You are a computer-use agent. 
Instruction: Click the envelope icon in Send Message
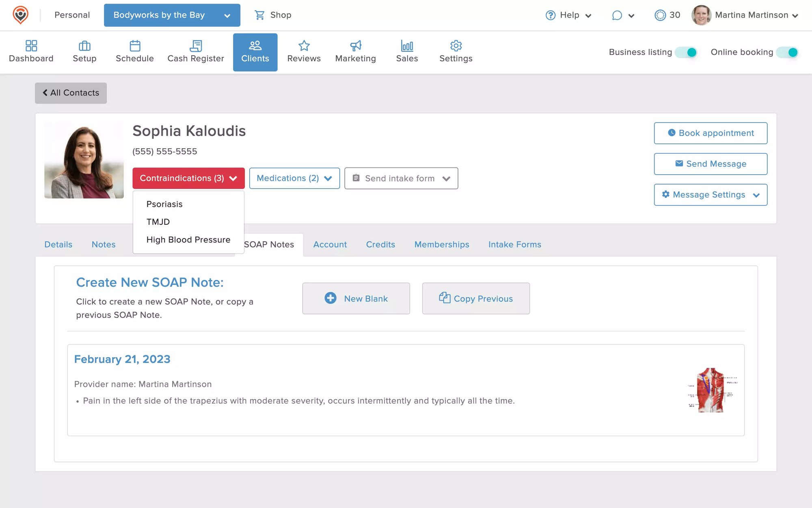[x=679, y=163]
